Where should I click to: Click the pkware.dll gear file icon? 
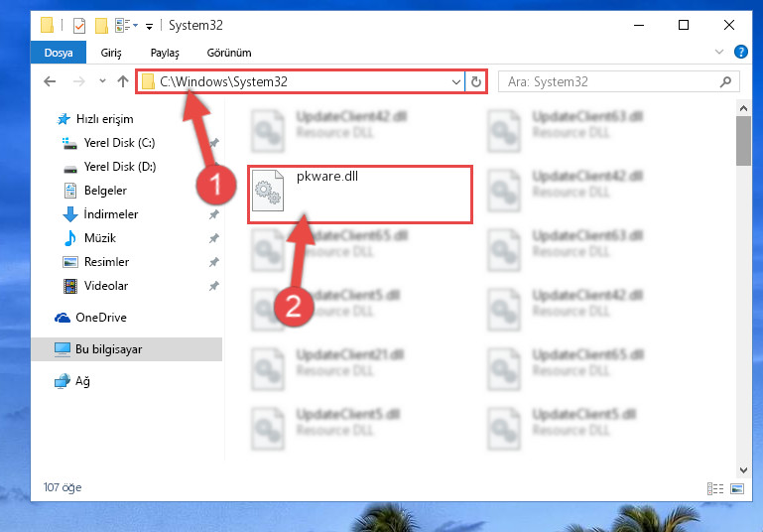point(268,191)
